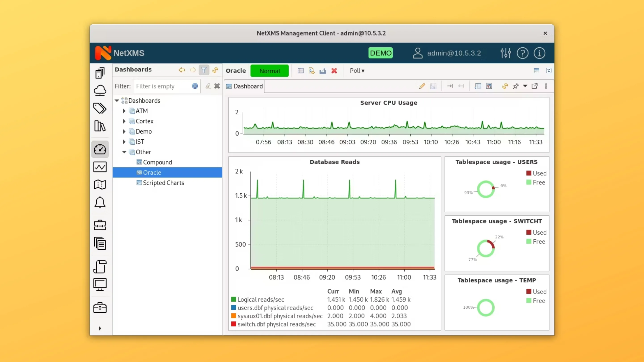The width and height of the screenshot is (644, 362).
Task: Click the Normal status button
Action: tap(269, 71)
